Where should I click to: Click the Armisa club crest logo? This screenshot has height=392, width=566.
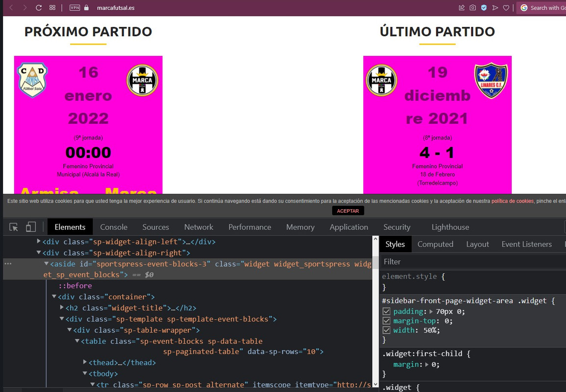[x=32, y=80]
